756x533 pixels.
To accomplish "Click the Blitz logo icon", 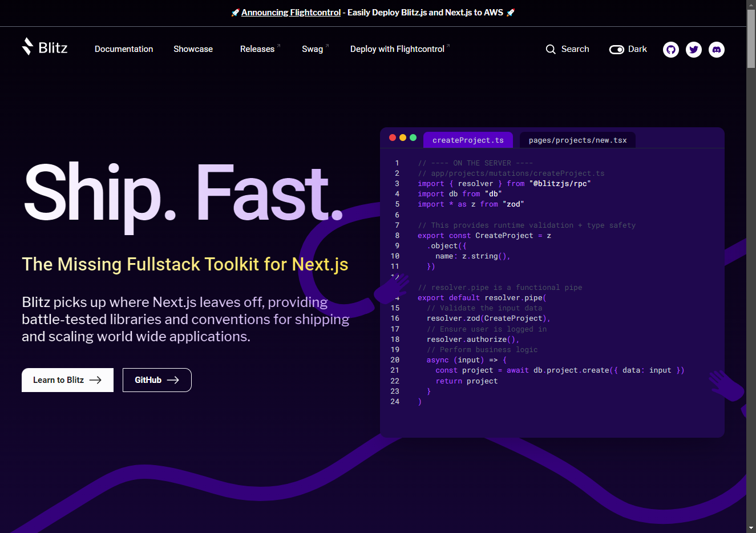I will pyautogui.click(x=27, y=47).
